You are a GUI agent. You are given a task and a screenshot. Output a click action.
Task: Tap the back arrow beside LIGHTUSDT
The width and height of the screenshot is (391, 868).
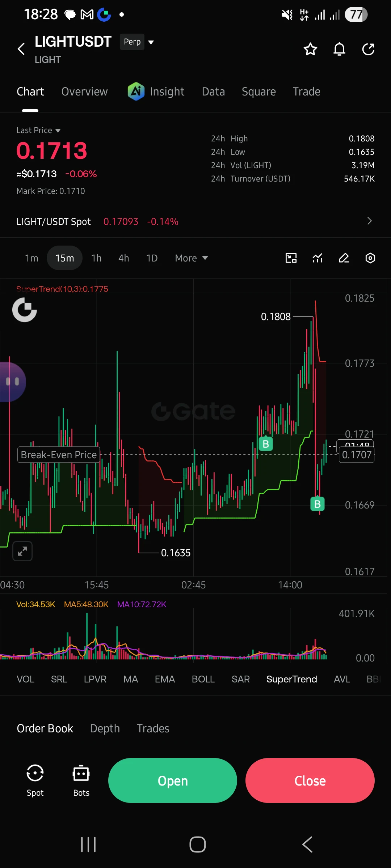point(21,49)
